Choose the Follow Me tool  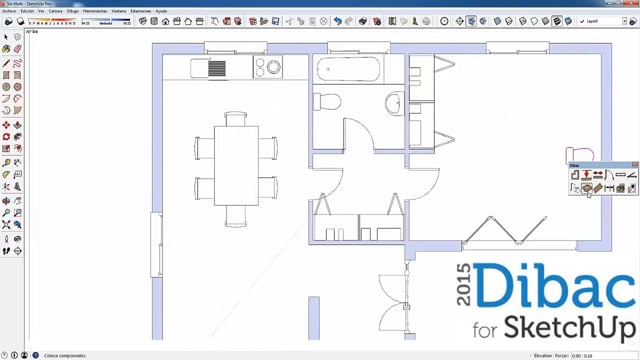[18, 137]
